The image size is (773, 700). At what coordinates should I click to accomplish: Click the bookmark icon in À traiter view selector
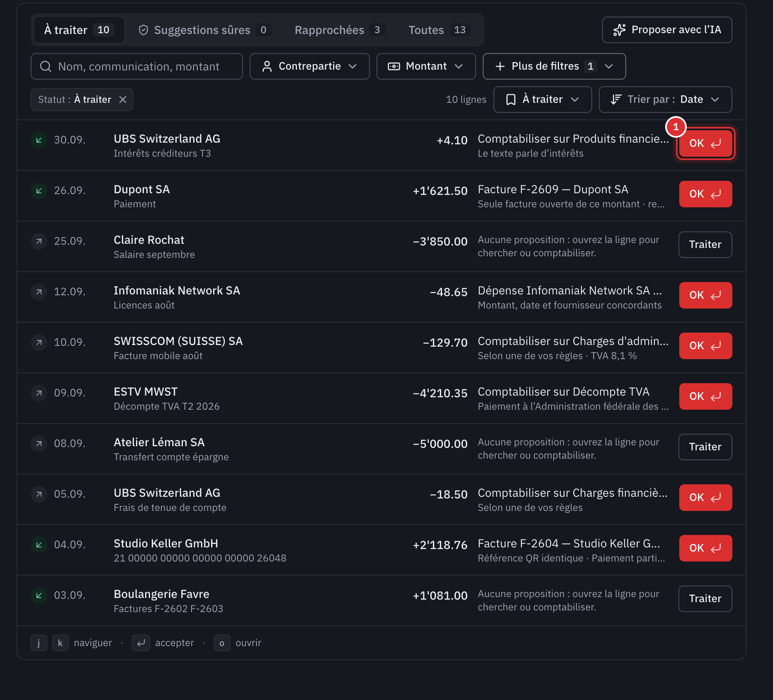point(511,100)
